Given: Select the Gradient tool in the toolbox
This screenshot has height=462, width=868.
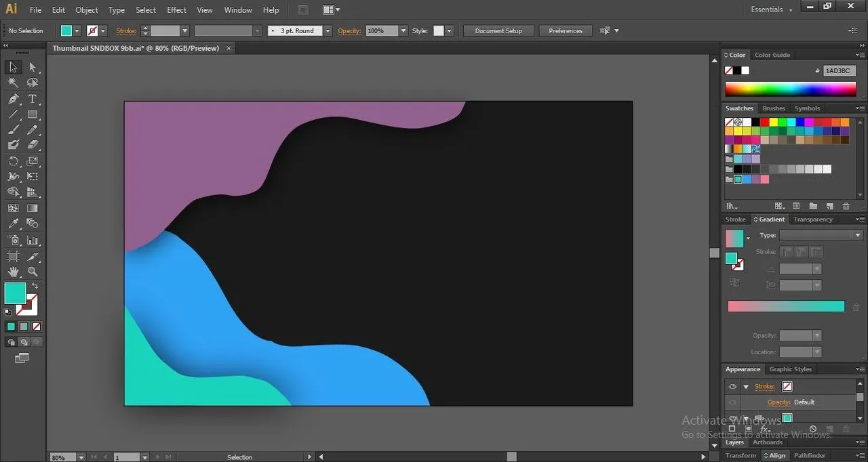Looking at the screenshot, I should [33, 208].
